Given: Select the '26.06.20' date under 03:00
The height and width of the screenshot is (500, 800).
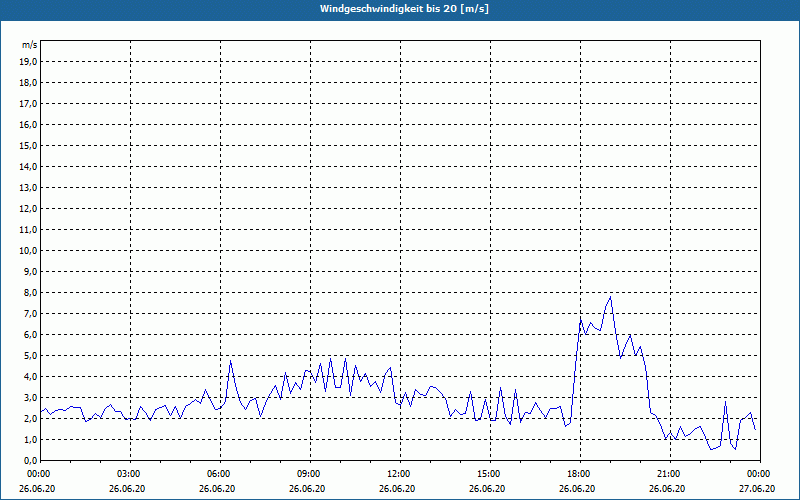Looking at the screenshot, I should (x=127, y=489).
